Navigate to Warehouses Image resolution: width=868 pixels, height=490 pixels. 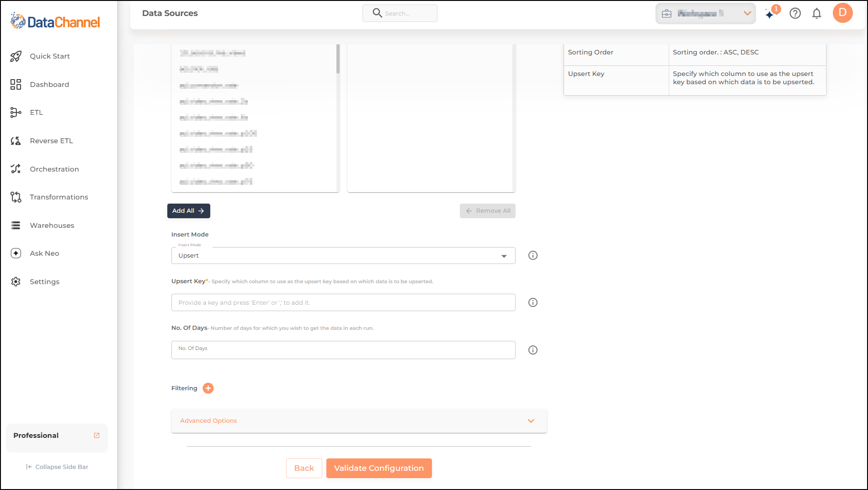click(x=52, y=226)
